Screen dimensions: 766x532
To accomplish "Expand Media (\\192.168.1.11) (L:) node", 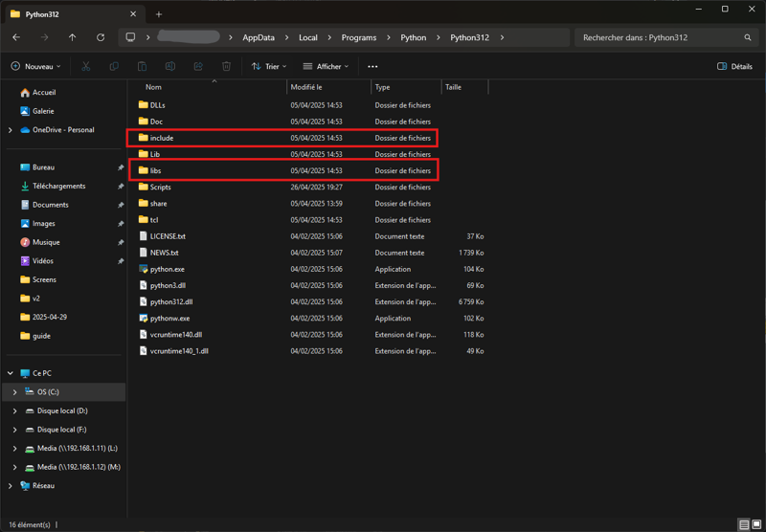I will pyautogui.click(x=14, y=448).
